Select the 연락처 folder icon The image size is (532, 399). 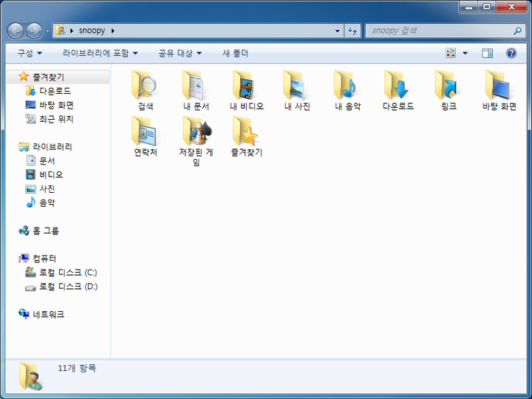click(145, 131)
